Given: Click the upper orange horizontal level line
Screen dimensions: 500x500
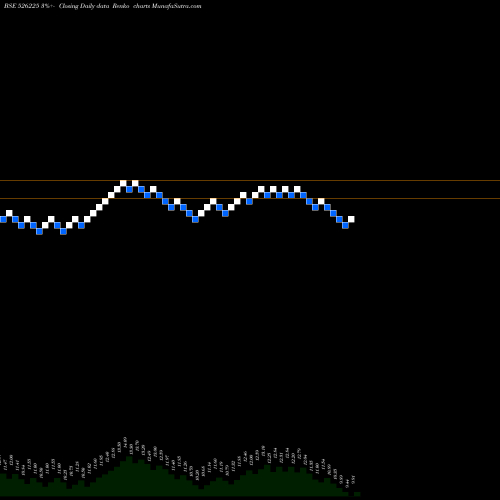Looking at the screenshot, I should point(250,181).
